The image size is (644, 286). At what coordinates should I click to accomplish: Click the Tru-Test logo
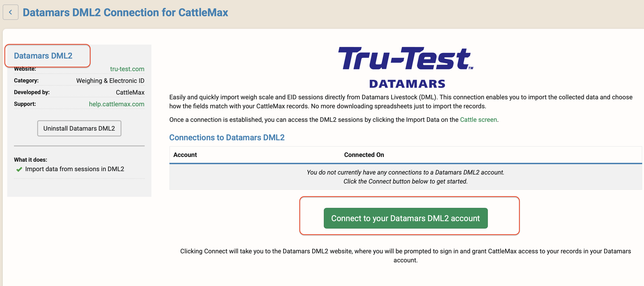click(405, 59)
